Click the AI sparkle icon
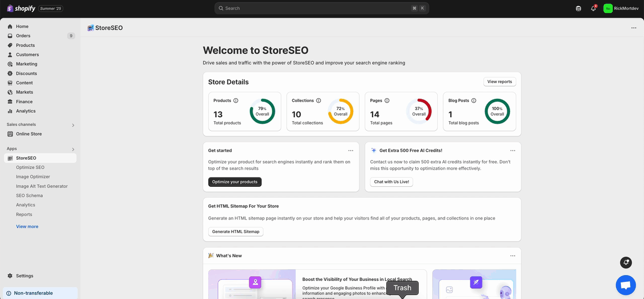The width and height of the screenshot is (644, 299). 374,150
